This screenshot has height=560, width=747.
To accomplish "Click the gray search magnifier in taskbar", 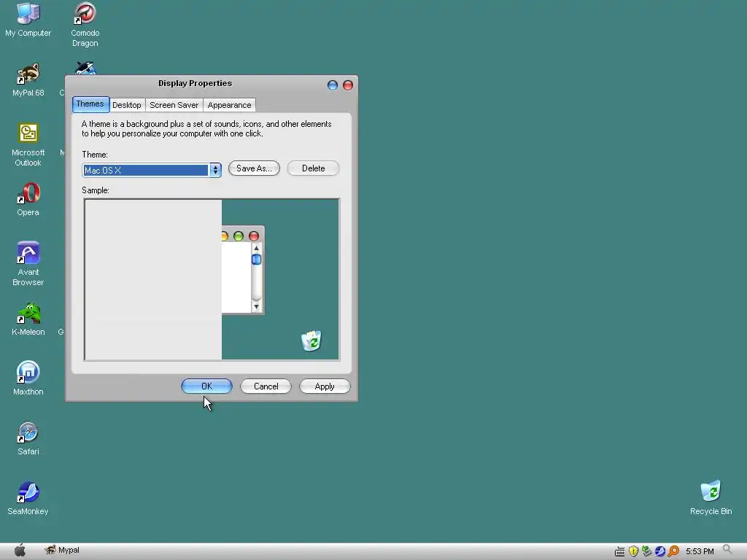I will (x=727, y=550).
